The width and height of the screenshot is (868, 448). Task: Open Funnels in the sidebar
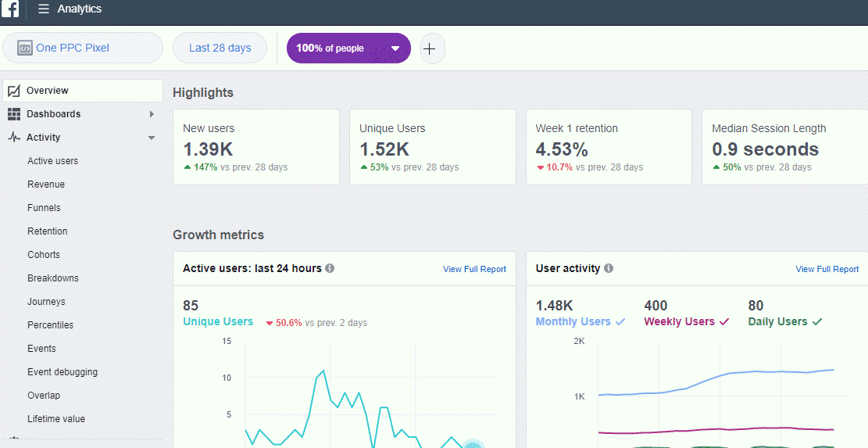click(x=44, y=208)
